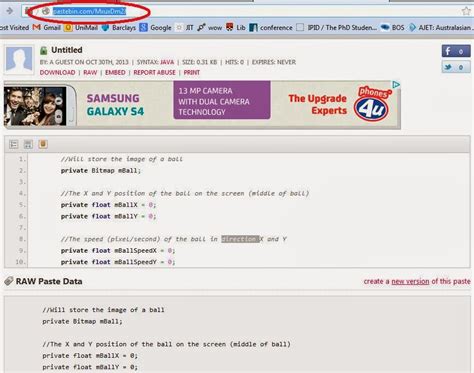
Task: Click the bookmark star in address bar
Action: (x=466, y=11)
